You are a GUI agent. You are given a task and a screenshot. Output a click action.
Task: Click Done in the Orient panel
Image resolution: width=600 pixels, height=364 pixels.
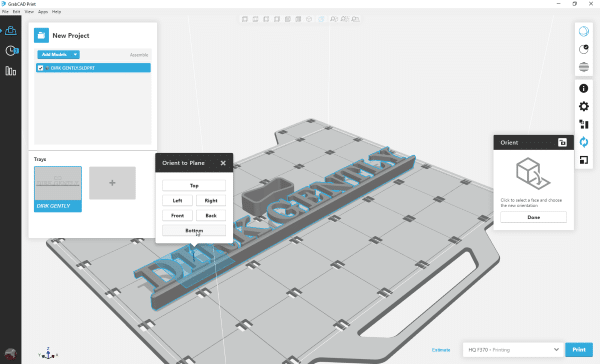click(533, 217)
